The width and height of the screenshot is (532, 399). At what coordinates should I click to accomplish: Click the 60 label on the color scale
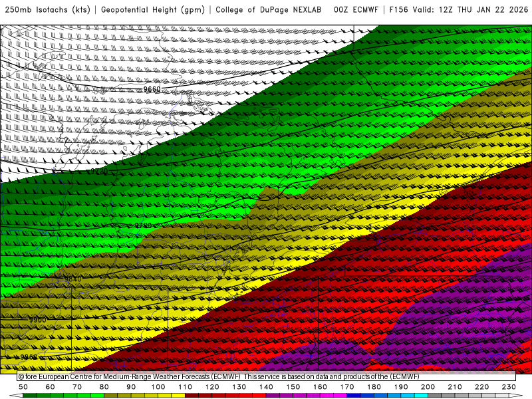(51, 387)
